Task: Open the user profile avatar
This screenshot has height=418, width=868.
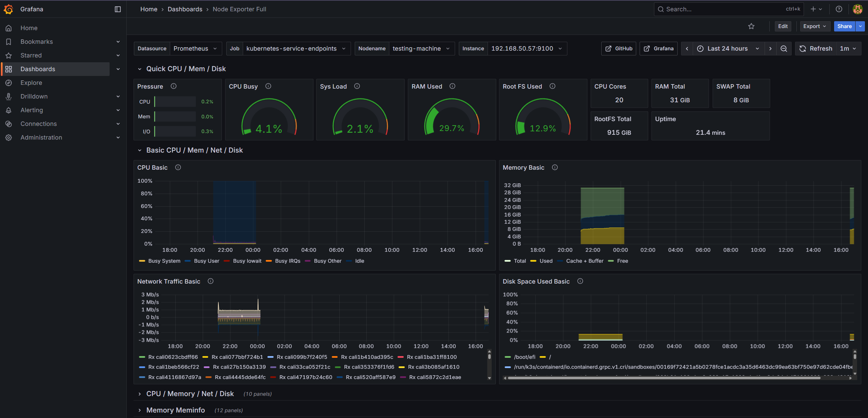Action: tap(857, 9)
